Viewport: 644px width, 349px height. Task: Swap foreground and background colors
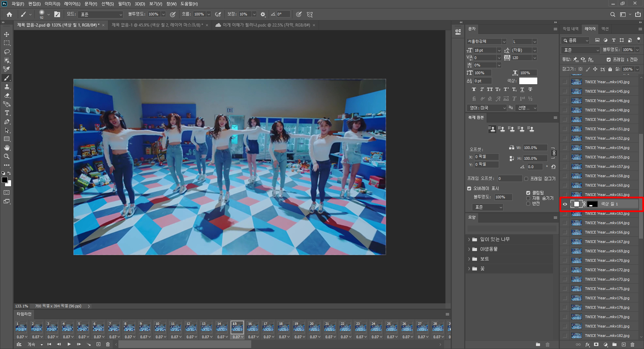[9, 173]
